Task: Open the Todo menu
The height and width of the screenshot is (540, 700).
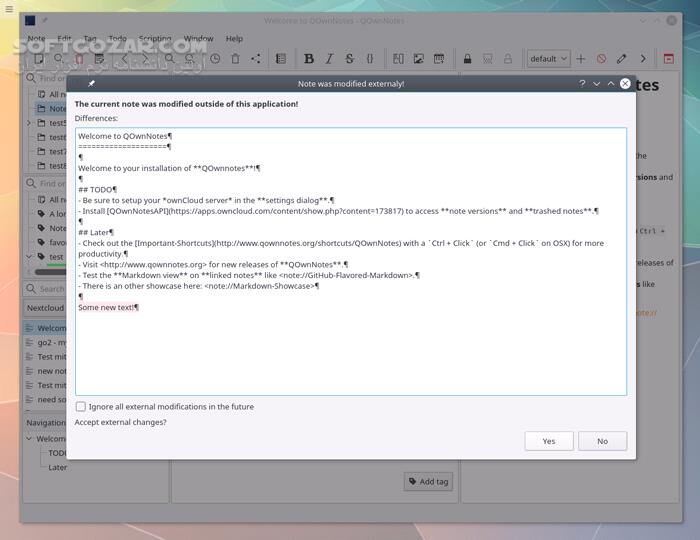Action: point(117,38)
